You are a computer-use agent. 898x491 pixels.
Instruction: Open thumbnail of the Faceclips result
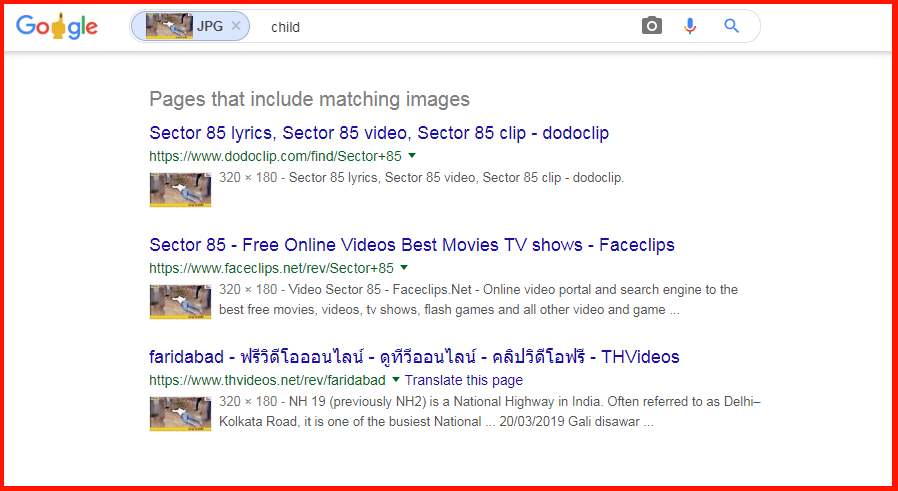click(180, 302)
